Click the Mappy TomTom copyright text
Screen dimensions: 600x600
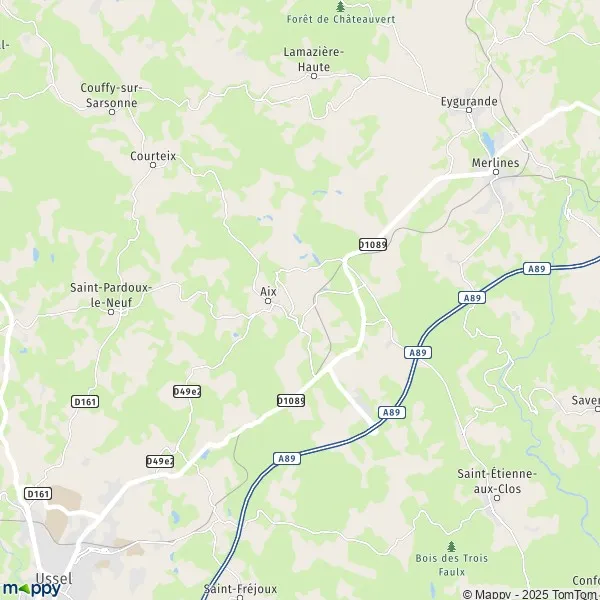531,594
